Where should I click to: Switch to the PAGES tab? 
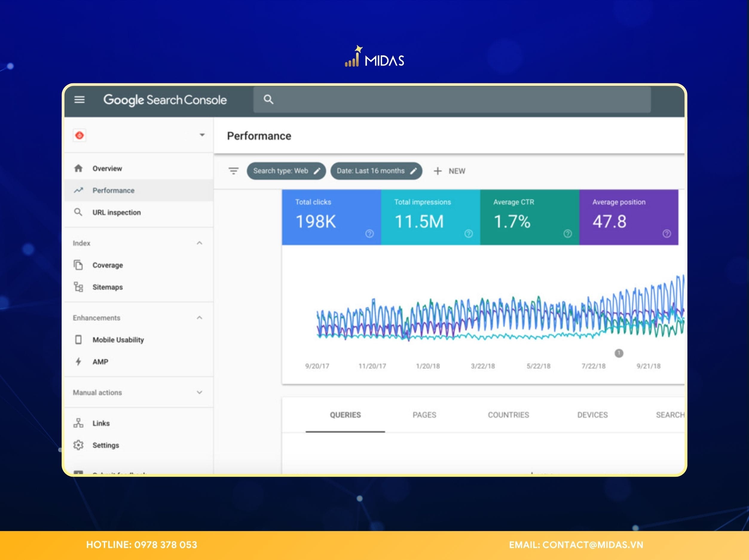[x=424, y=415]
